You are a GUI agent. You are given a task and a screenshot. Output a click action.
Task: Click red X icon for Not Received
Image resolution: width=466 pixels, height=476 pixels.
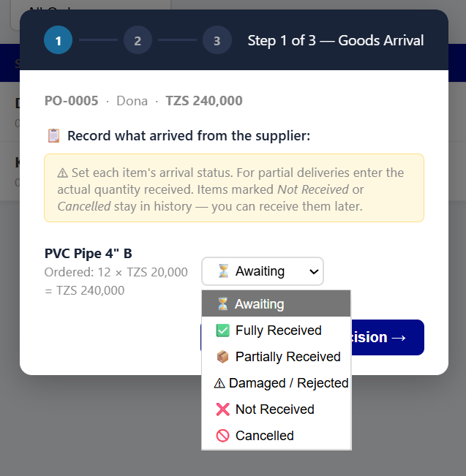tap(223, 409)
